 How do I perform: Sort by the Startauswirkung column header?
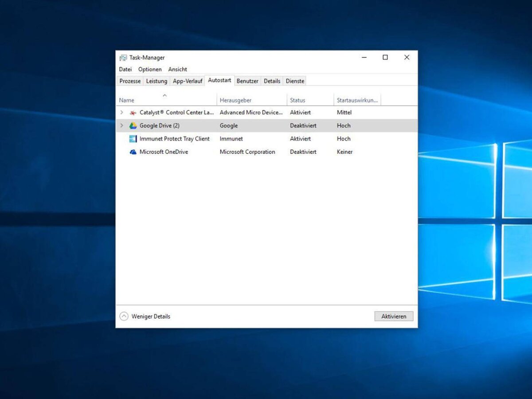click(357, 101)
